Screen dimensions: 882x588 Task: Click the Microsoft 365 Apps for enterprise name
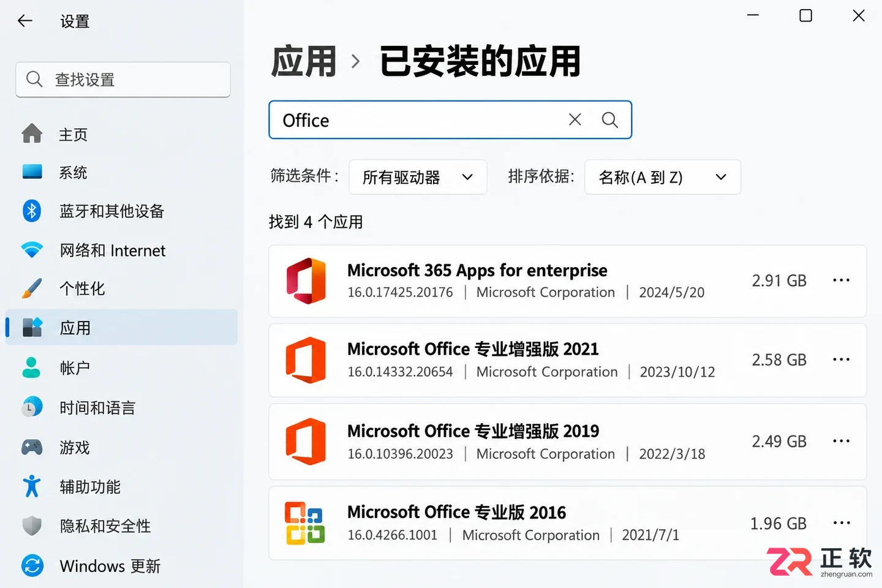click(477, 270)
